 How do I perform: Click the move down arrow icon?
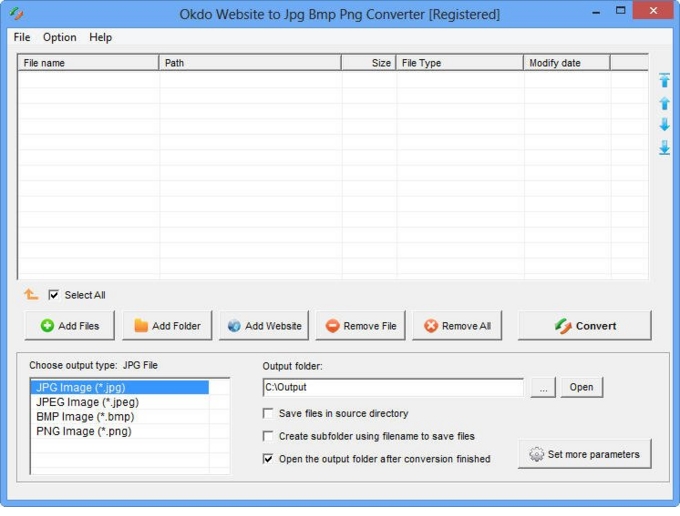[664, 125]
